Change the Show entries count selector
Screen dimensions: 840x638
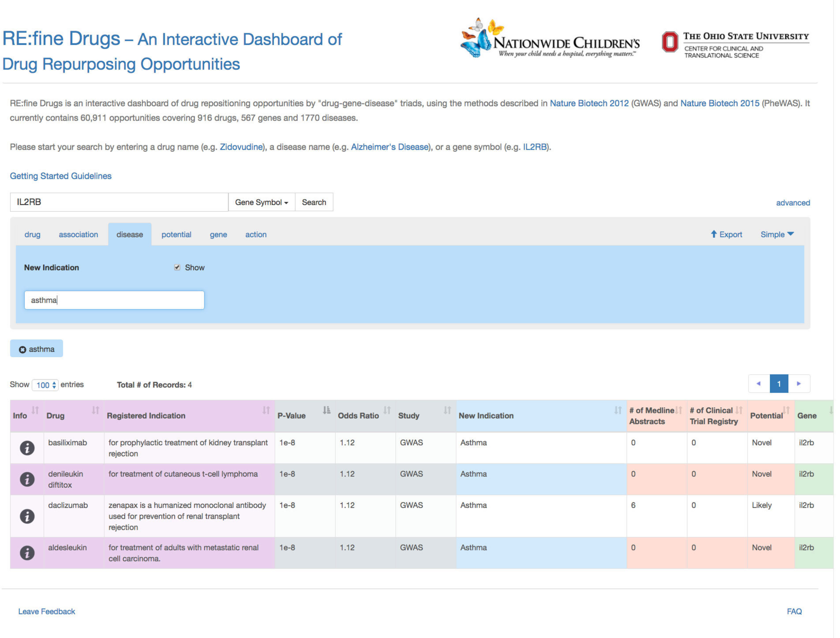45,385
